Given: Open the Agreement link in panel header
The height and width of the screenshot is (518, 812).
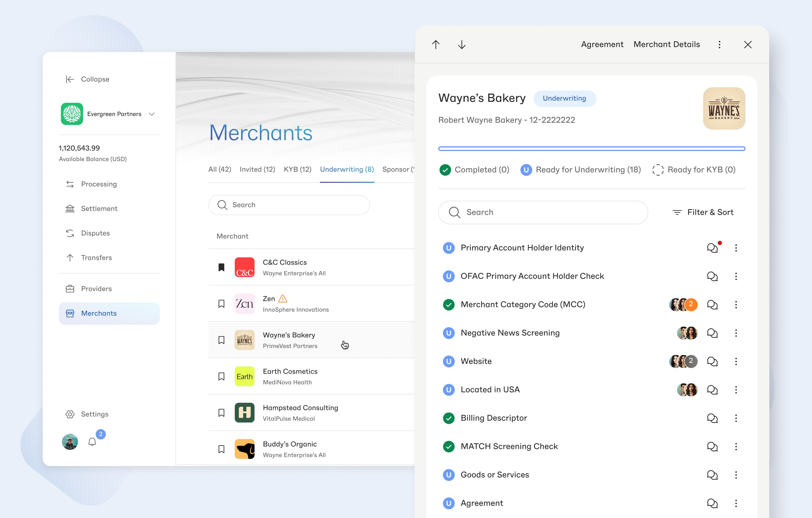Looking at the screenshot, I should click(602, 45).
